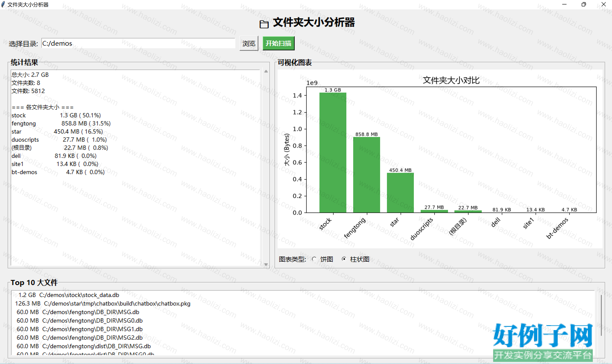Select the 饼图 pie chart radio button

point(314,259)
